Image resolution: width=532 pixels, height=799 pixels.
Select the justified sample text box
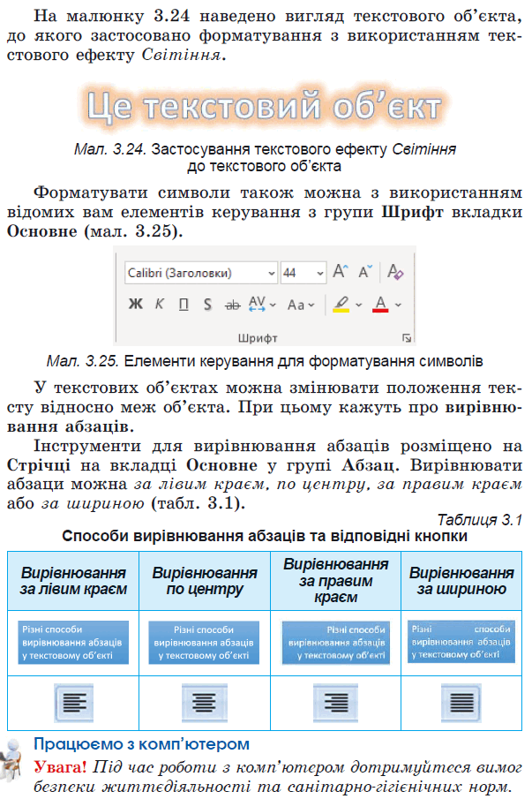(461, 642)
